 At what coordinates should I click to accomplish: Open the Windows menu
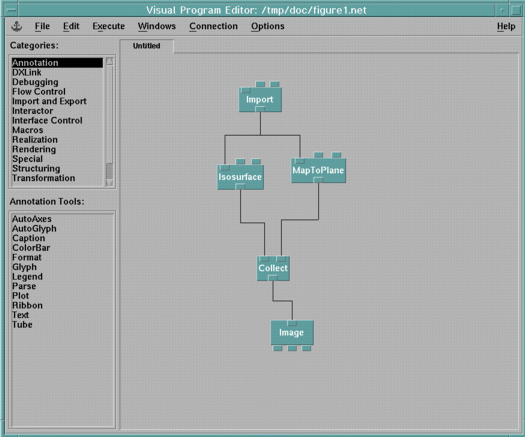[157, 26]
